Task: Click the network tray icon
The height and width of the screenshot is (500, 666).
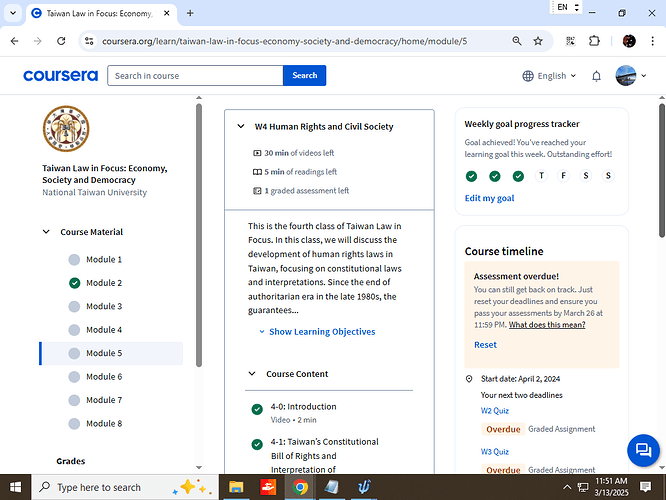Action: pyautogui.click(x=583, y=487)
